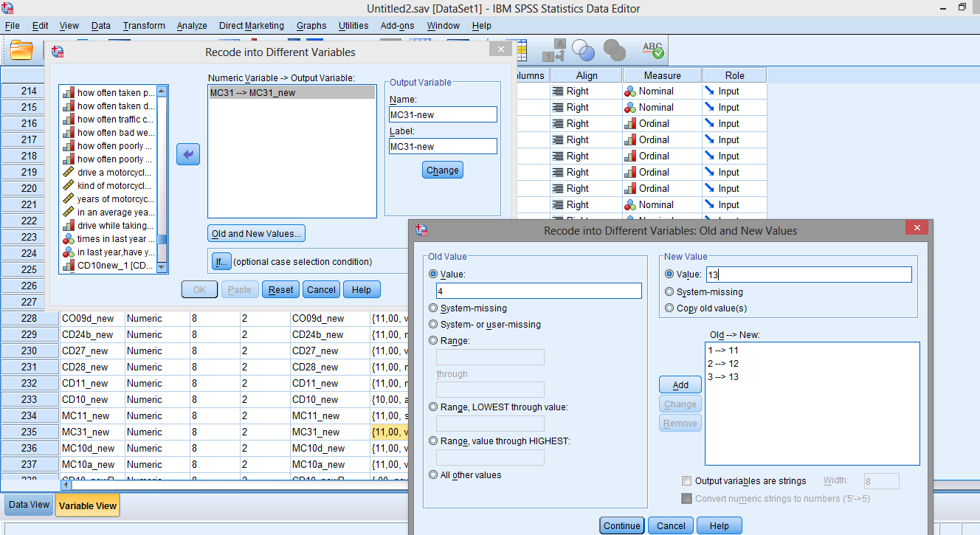Click scale ruler icon of 'in an average yea...'

pos(69,213)
